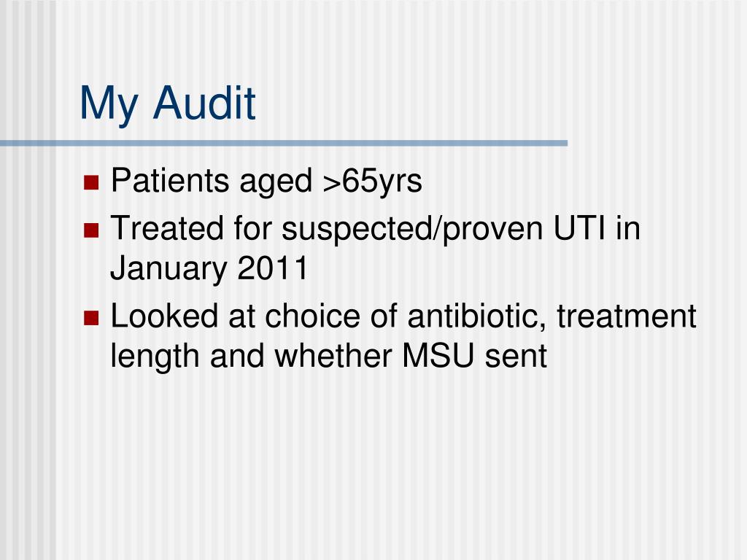Click the word sent at line end
Screen dimensions: 747x560
click(x=516, y=357)
